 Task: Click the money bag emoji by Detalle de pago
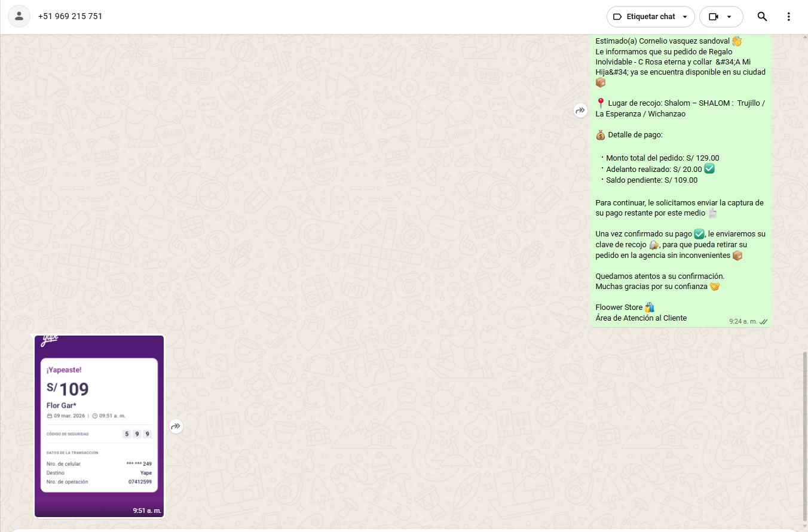tap(601, 135)
